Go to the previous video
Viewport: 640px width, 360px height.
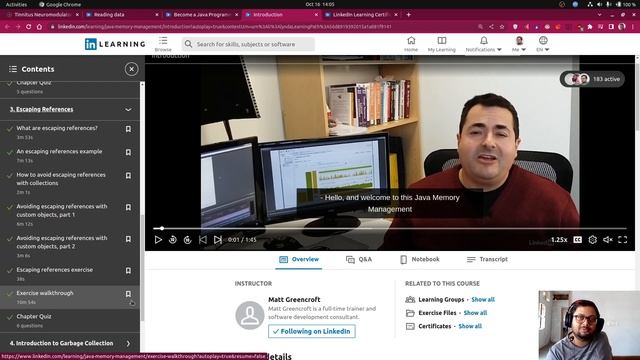point(202,240)
